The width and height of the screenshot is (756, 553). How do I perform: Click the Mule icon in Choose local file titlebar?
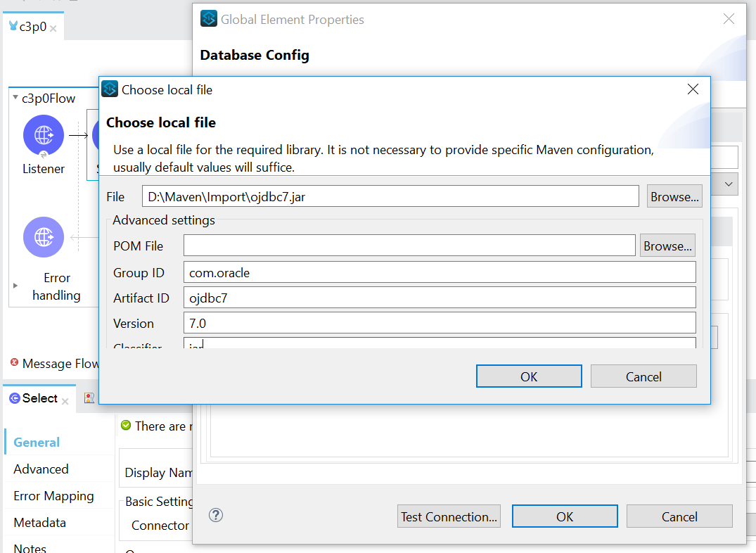pyautogui.click(x=109, y=89)
